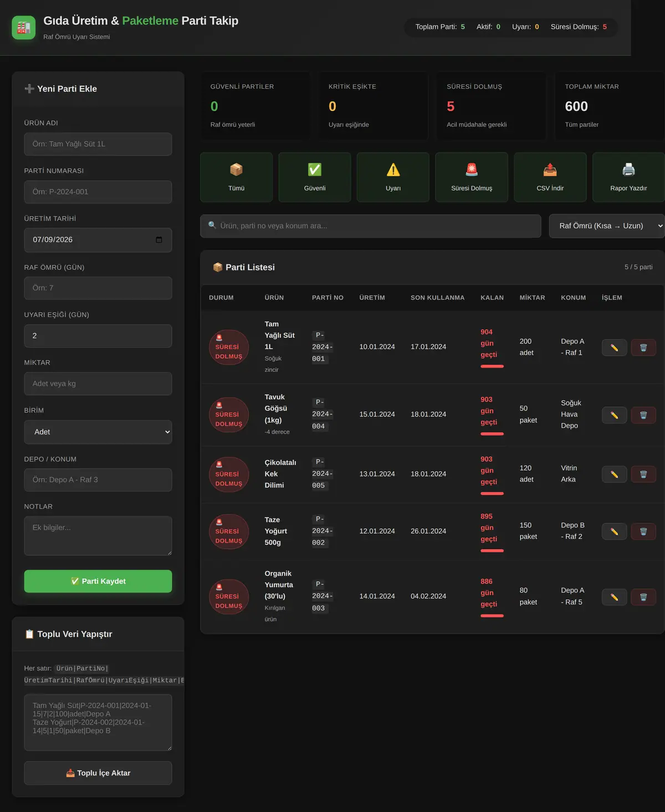Filter batches by Güvenli status
The width and height of the screenshot is (665, 812).
click(315, 177)
